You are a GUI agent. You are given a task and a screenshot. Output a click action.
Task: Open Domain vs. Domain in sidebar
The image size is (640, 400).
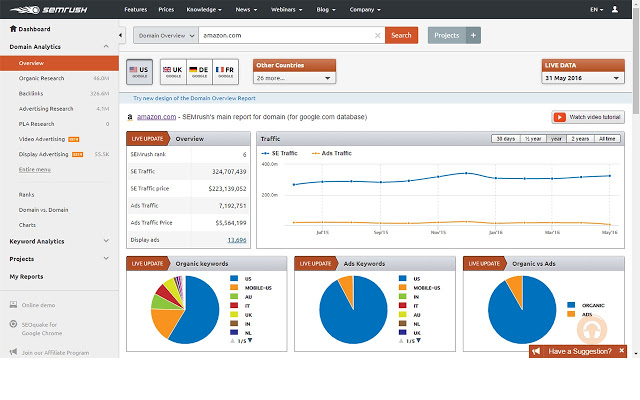point(43,210)
